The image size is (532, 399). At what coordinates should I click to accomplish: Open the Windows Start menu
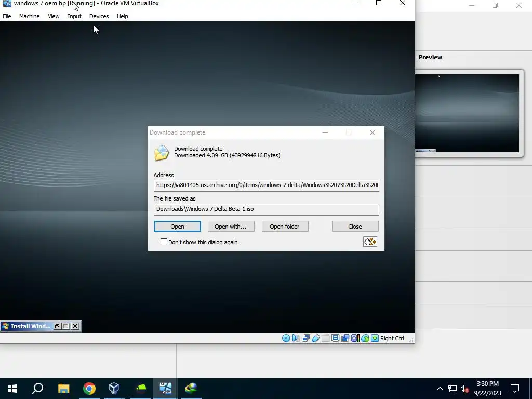pos(12,389)
